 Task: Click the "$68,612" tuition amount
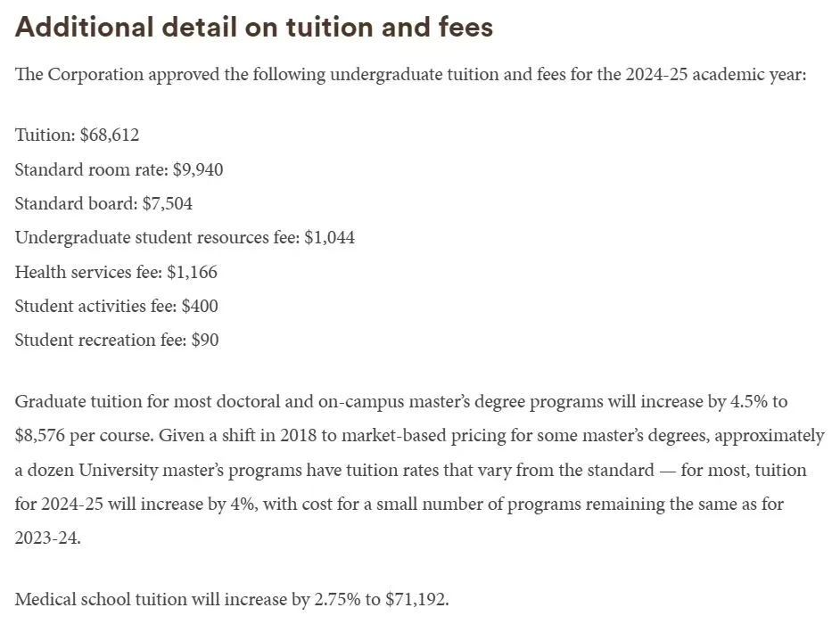109,135
